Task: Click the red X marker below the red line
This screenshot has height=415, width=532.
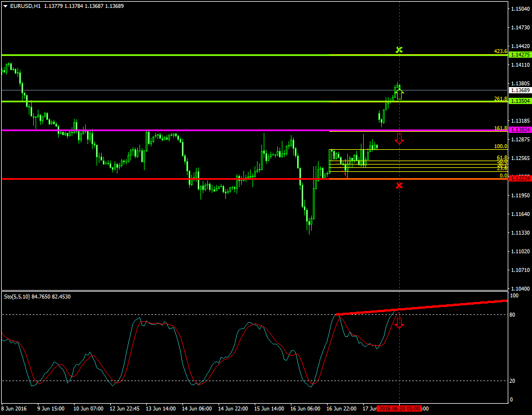Action: tap(399, 185)
